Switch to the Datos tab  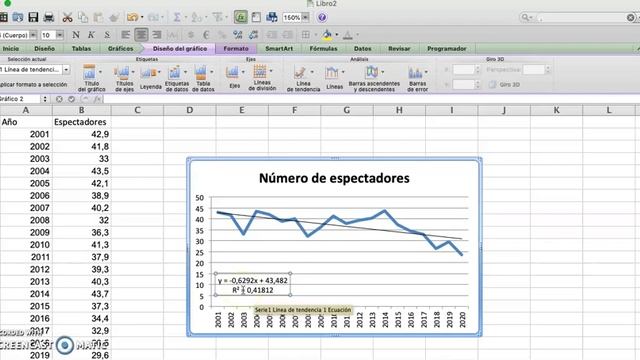[x=362, y=49]
